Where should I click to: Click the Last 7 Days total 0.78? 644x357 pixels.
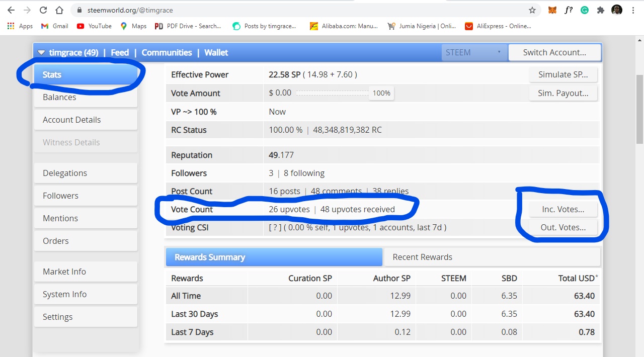(x=587, y=332)
